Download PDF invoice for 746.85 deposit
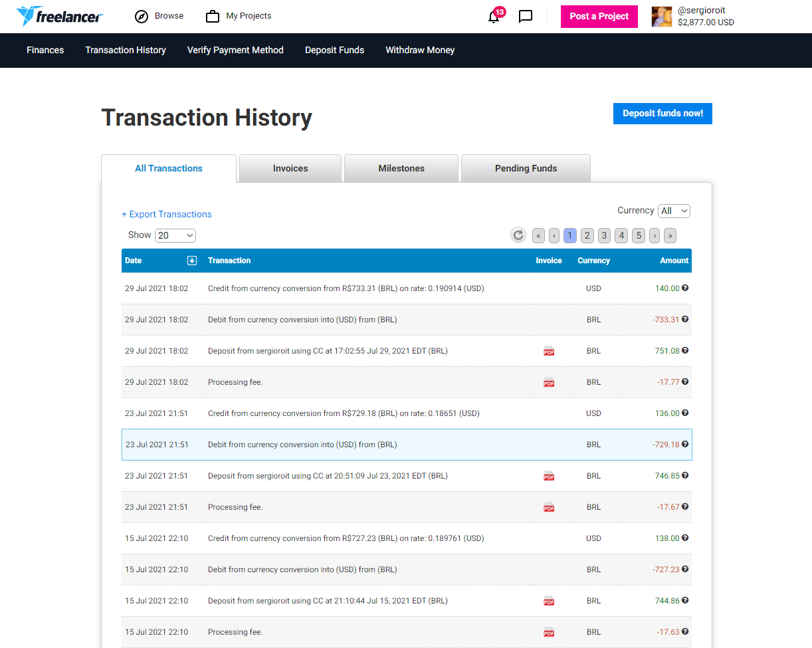Image resolution: width=812 pixels, height=648 pixels. pos(549,476)
